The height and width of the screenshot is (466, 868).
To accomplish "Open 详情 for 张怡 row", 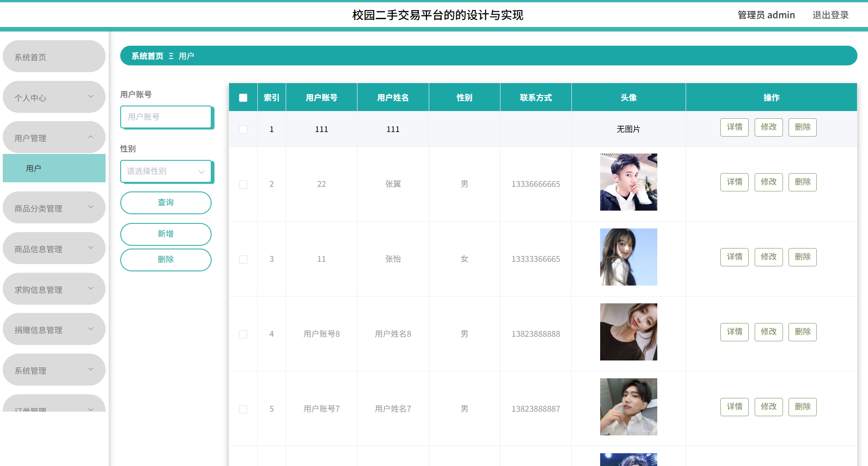I will (x=735, y=257).
